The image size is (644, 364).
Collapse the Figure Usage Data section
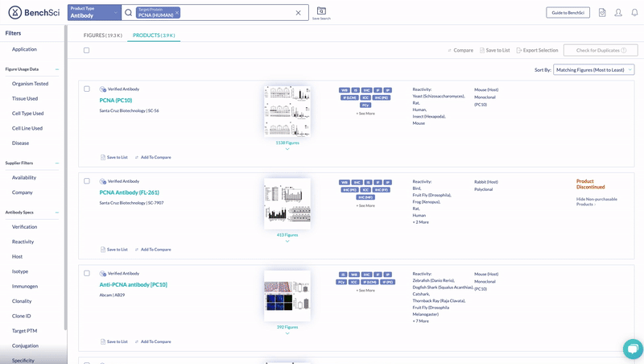coord(57,69)
